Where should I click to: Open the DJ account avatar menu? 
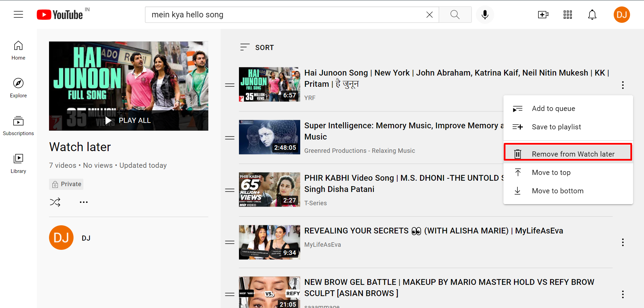point(622,15)
